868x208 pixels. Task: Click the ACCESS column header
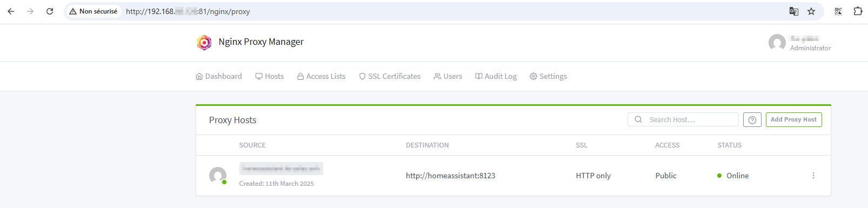tap(667, 145)
